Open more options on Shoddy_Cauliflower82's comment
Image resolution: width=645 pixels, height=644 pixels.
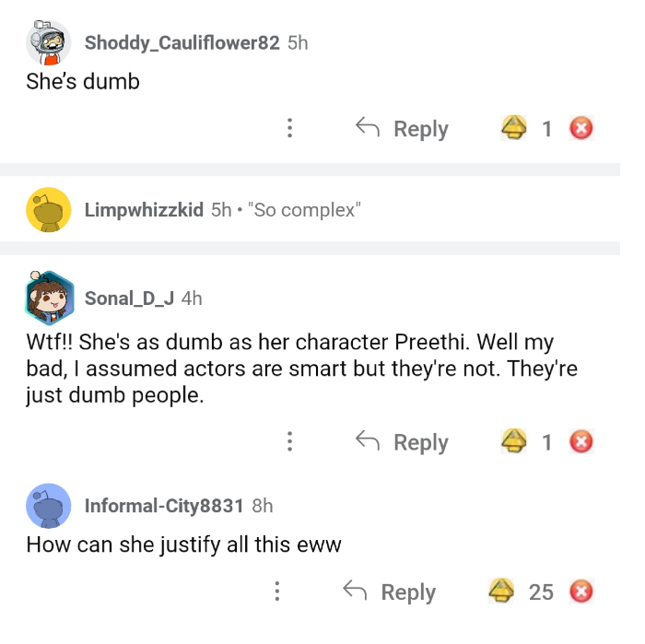(x=290, y=128)
